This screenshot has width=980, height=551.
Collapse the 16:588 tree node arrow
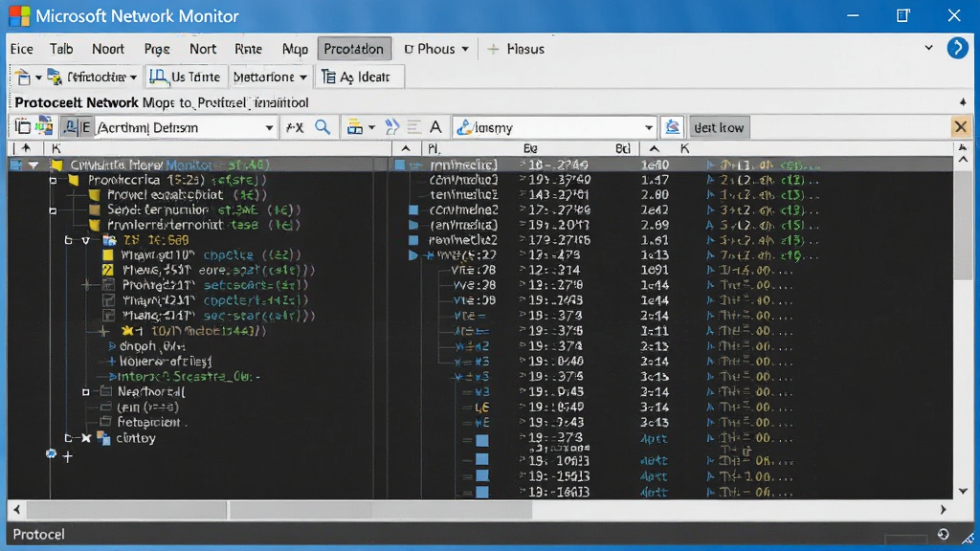(x=85, y=240)
